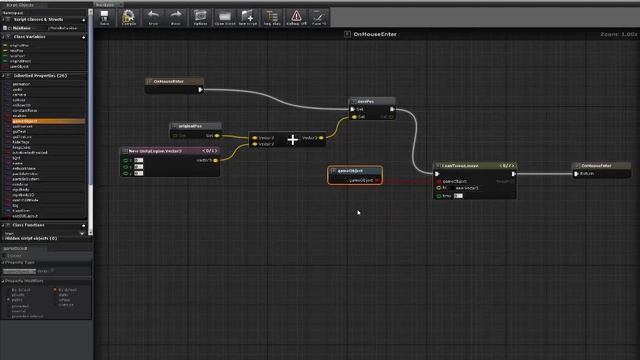Click the newPos node Set input flow arrow
The image size is (640, 360).
353,109
